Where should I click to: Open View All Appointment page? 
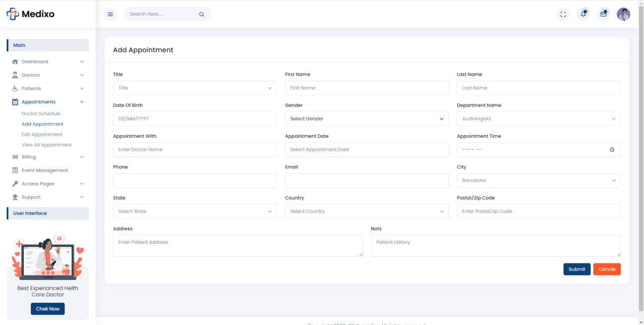47,145
